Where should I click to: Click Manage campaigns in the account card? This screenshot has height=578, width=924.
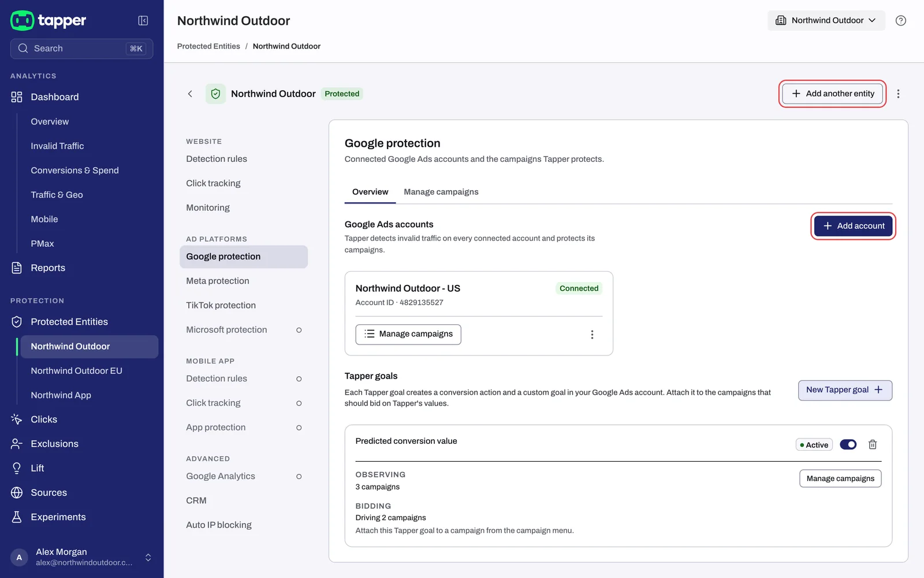(x=408, y=334)
